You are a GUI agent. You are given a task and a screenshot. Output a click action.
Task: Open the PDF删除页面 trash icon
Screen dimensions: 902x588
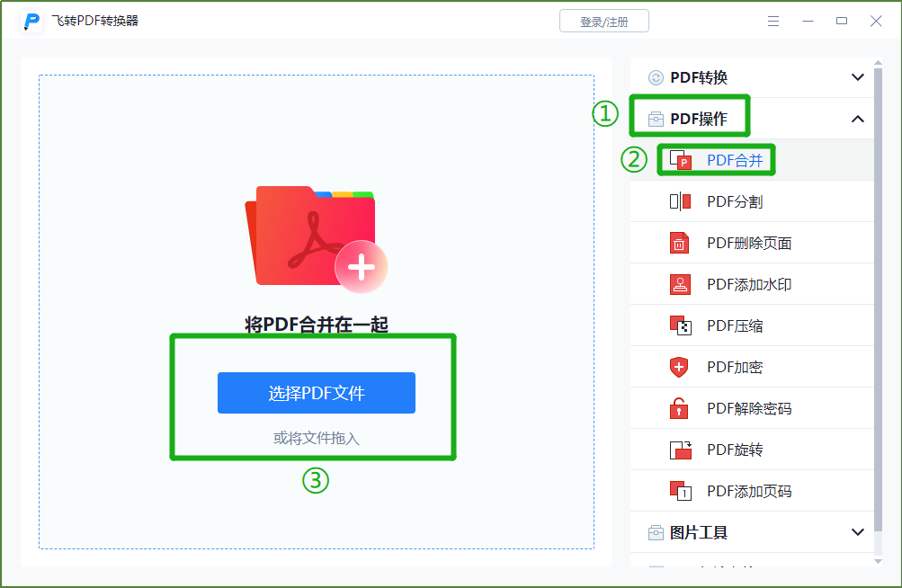[x=679, y=243]
